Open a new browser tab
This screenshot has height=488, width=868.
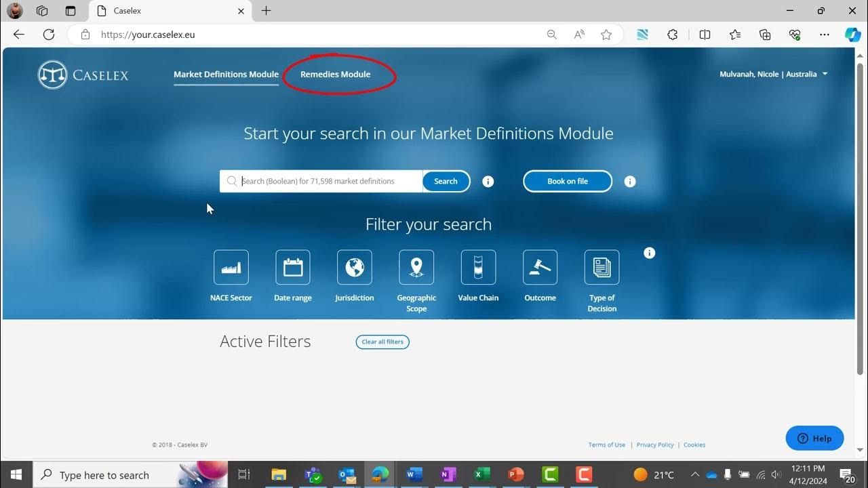coord(266,11)
